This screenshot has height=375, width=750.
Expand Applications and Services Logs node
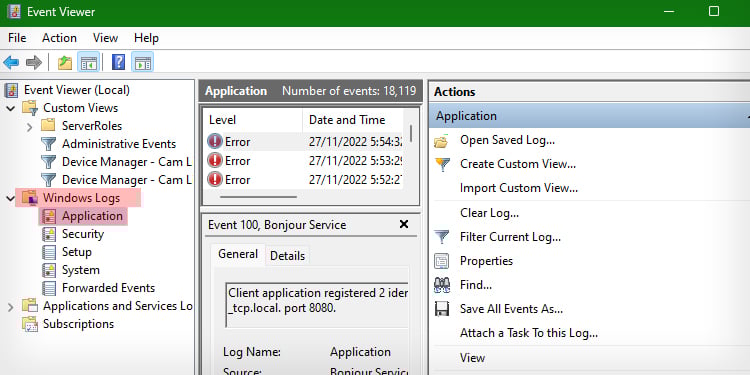tap(11, 307)
